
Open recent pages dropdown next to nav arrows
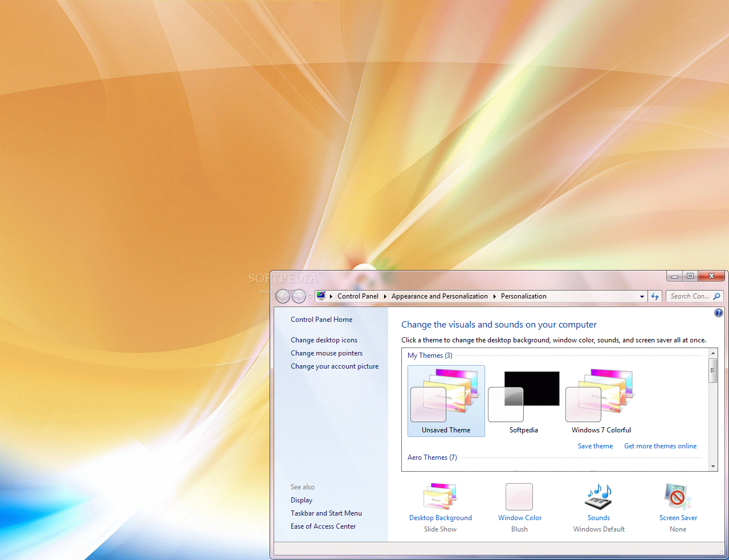point(310,297)
